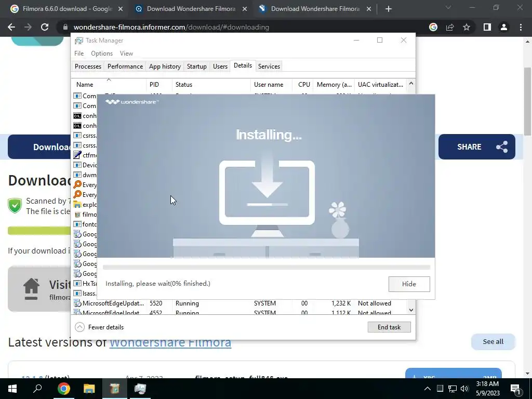Click End task button
Viewport: 532px width, 399px height.
click(x=389, y=327)
